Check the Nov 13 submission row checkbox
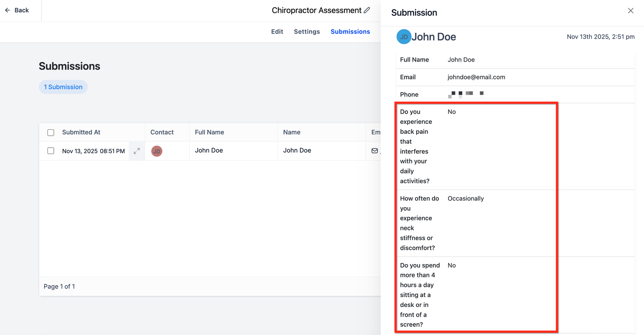Screen dimensions: 644x335 [x=51, y=151]
